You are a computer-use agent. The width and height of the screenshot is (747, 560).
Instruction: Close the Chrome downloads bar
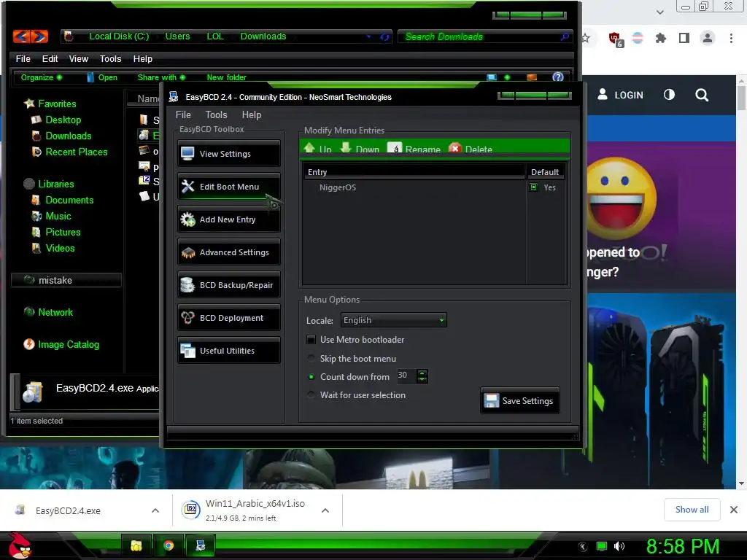(x=734, y=510)
